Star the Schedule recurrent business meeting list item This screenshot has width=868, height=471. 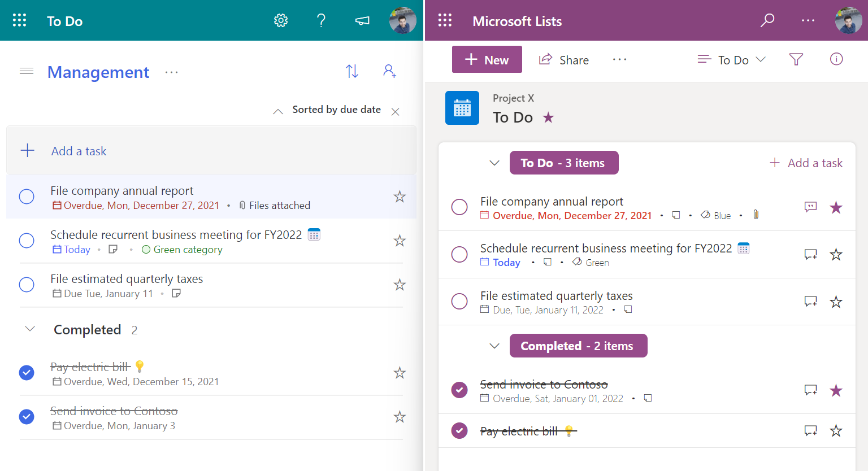pos(836,255)
